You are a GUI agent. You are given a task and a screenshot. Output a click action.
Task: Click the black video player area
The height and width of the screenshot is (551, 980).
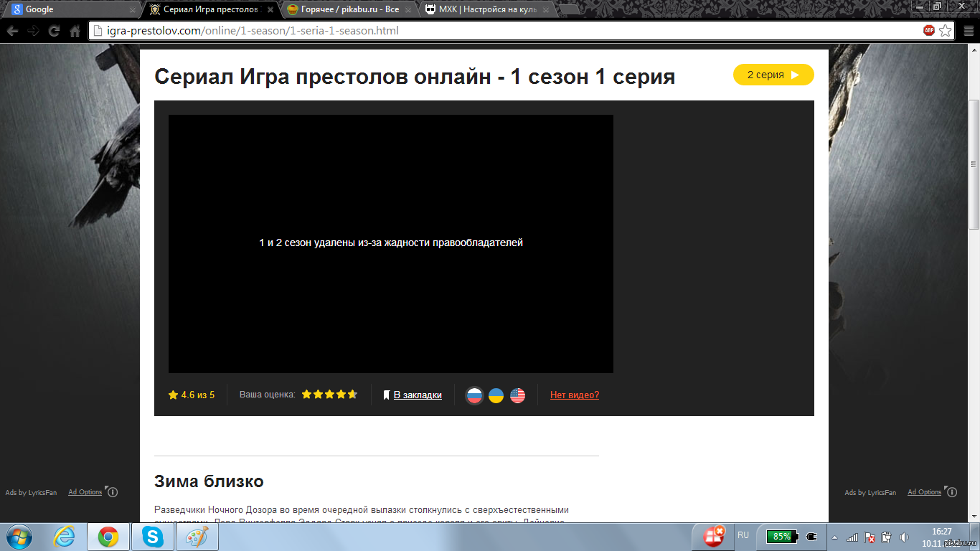(391, 244)
